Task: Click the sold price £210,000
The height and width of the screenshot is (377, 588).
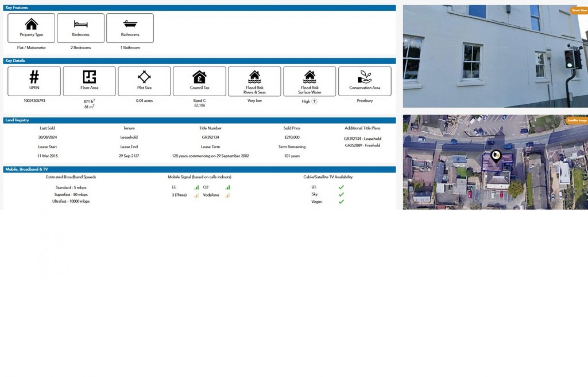Action: [292, 137]
